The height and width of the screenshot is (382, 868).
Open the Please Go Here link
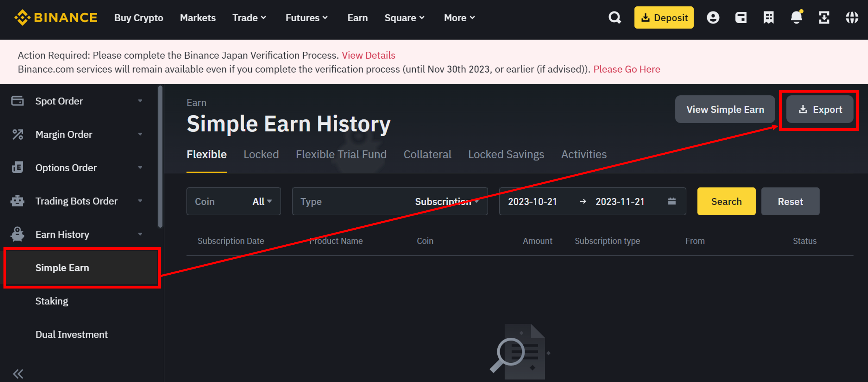coord(627,69)
